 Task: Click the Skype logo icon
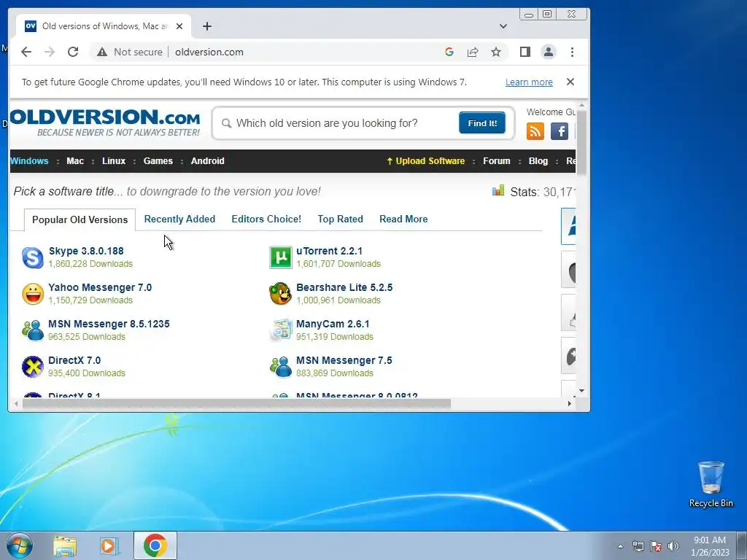pyautogui.click(x=33, y=257)
